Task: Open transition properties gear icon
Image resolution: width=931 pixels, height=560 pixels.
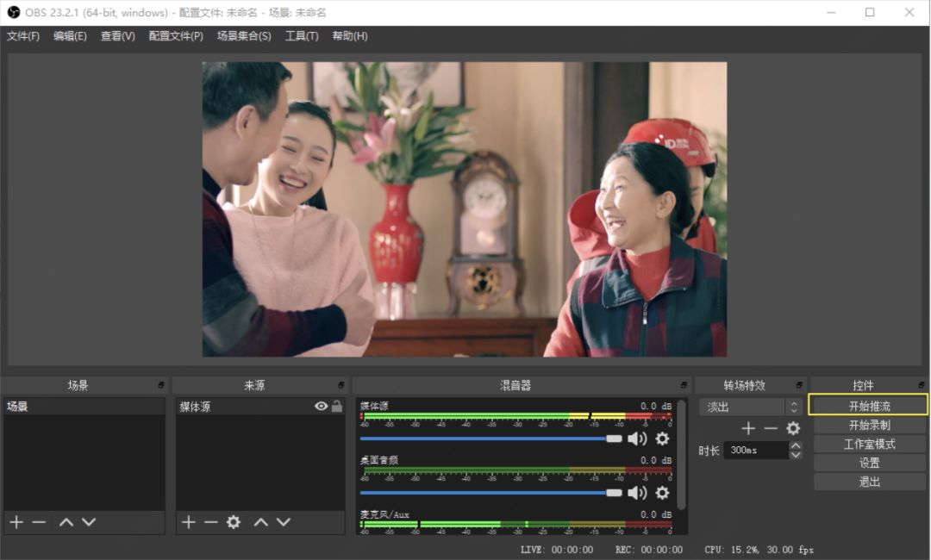Action: click(x=793, y=428)
